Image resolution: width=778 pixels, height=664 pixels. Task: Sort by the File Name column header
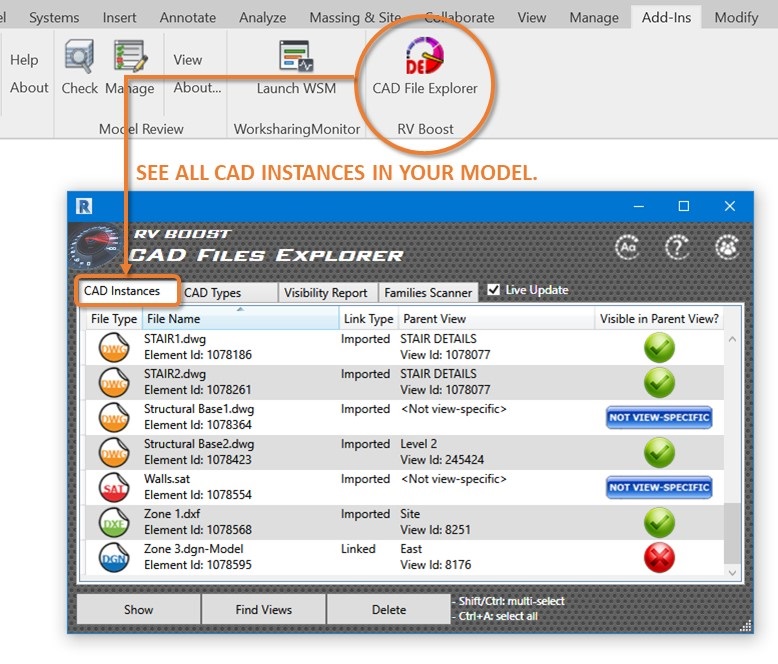241,319
